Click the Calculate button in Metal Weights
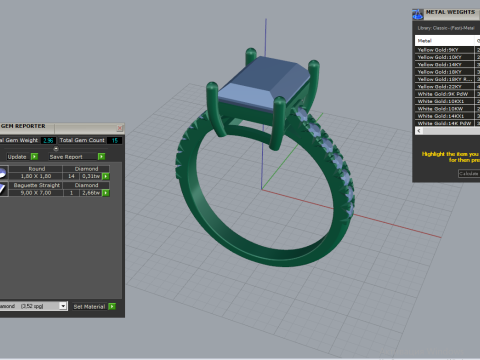The image size is (480, 360). point(469,174)
